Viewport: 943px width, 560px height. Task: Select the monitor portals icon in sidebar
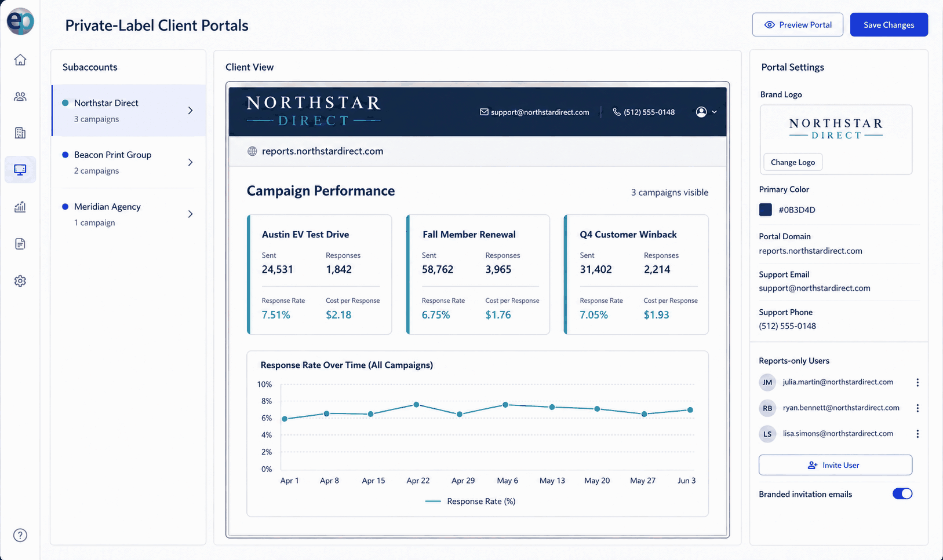pyautogui.click(x=20, y=170)
